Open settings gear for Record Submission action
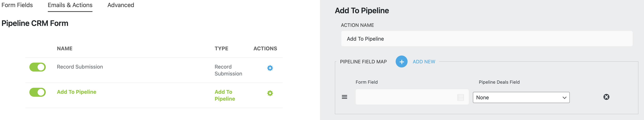This screenshot has height=120, width=644. (x=270, y=68)
